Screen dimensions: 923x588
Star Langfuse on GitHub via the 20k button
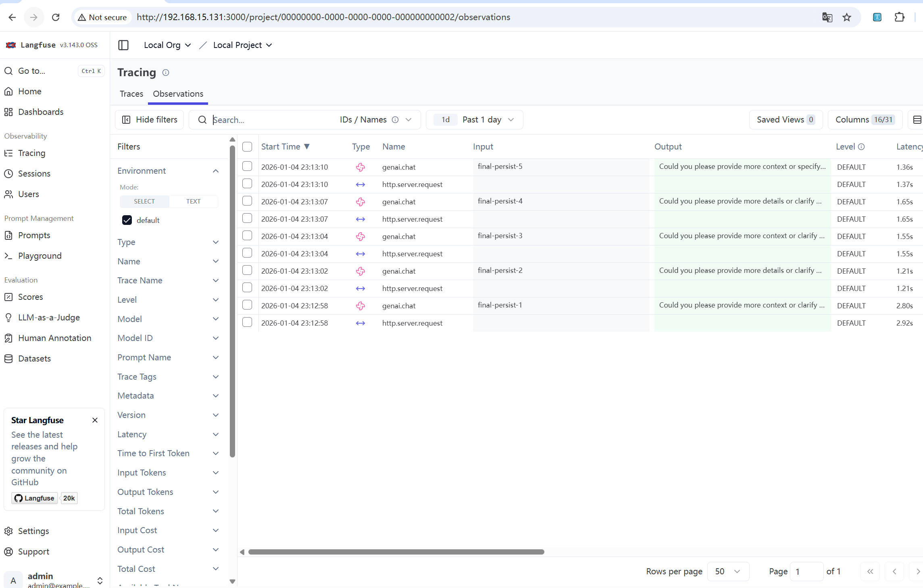tap(69, 498)
